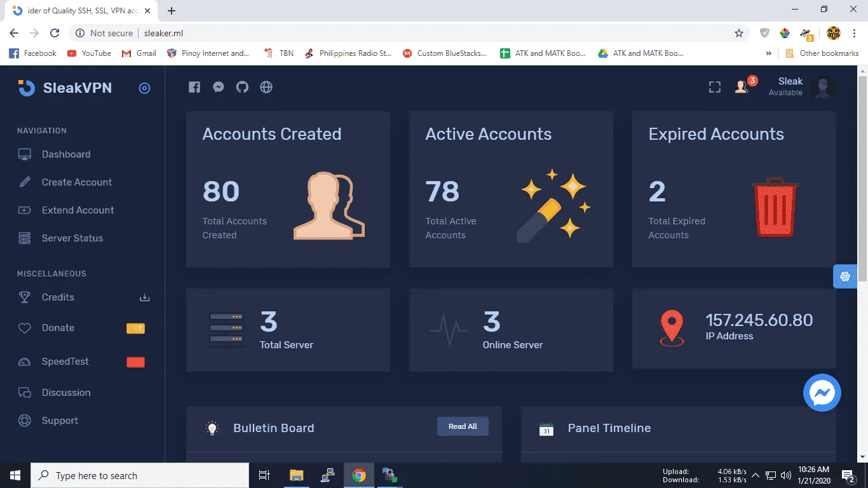Click the pulse icon in Online Server

[x=449, y=330]
